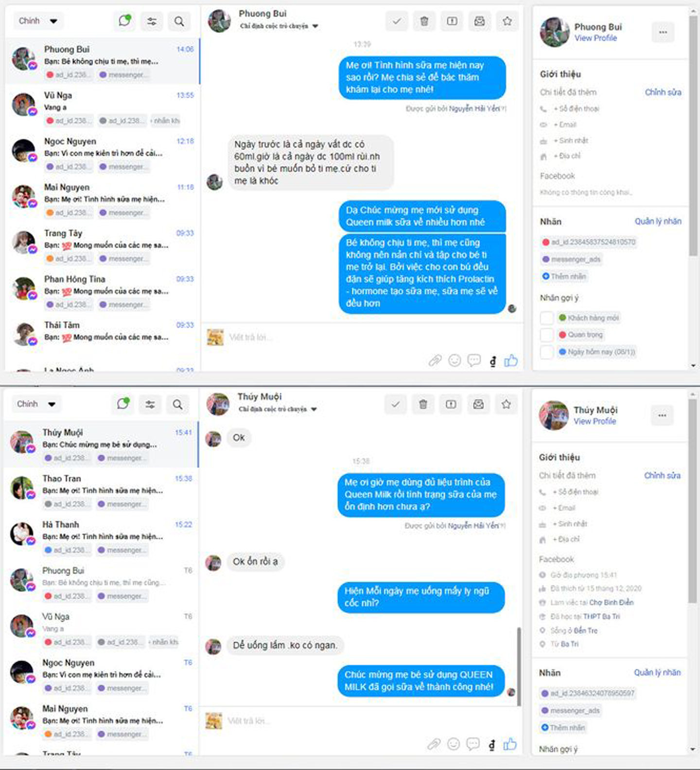700x770 pixels.
Task: Select the Thao Tran conversation at 15:38
Action: tap(101, 490)
